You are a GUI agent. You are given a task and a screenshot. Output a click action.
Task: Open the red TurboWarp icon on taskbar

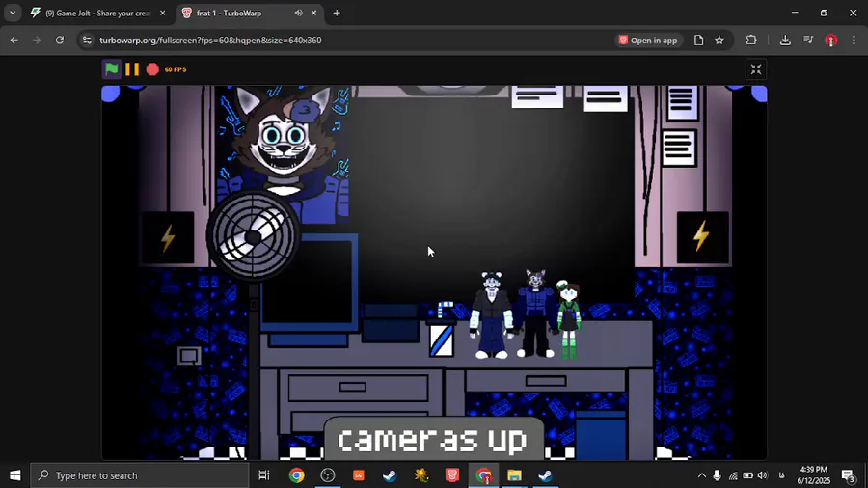tap(451, 475)
